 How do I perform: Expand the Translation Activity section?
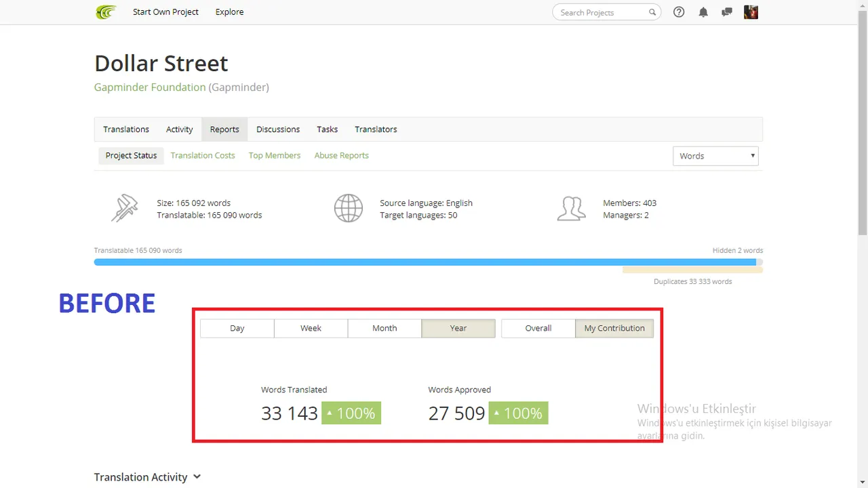(148, 477)
